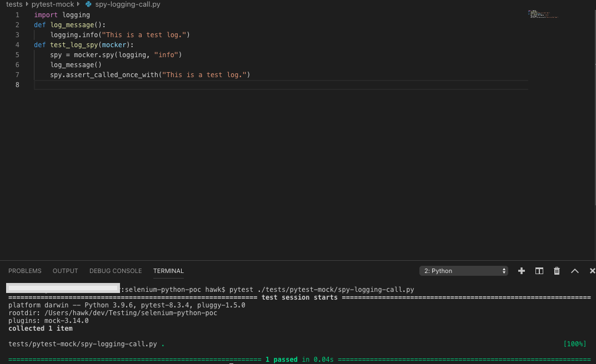Click '1 passed' result in terminal
Viewport: 596px width, 364px height.
[x=281, y=360]
